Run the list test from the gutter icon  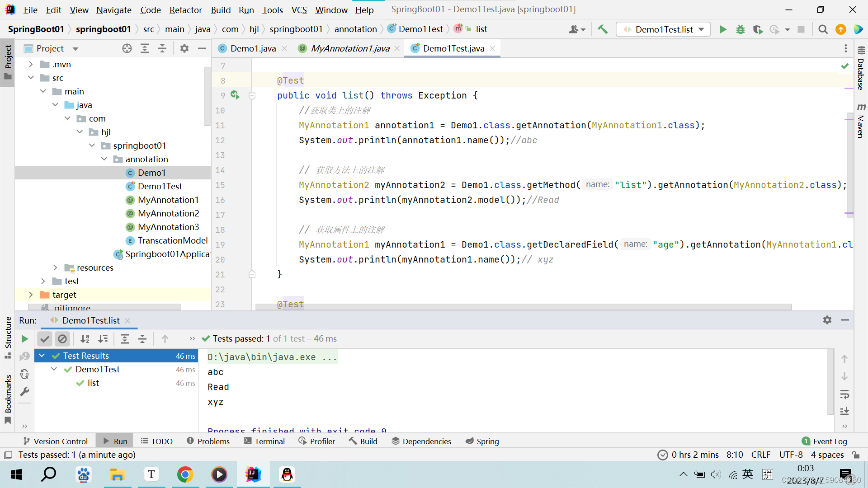pyautogui.click(x=235, y=95)
